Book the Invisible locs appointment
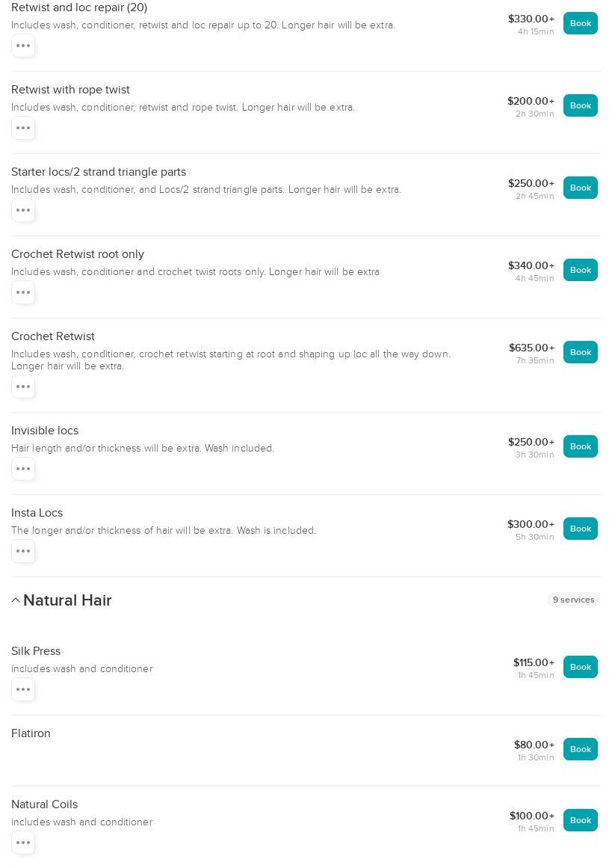The height and width of the screenshot is (868, 612). coord(580,446)
